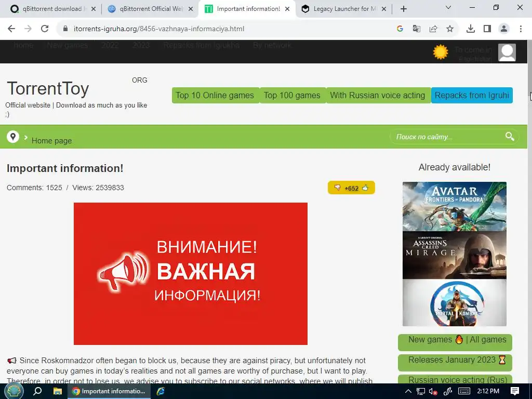Go back with the browser back arrow

click(x=11, y=29)
